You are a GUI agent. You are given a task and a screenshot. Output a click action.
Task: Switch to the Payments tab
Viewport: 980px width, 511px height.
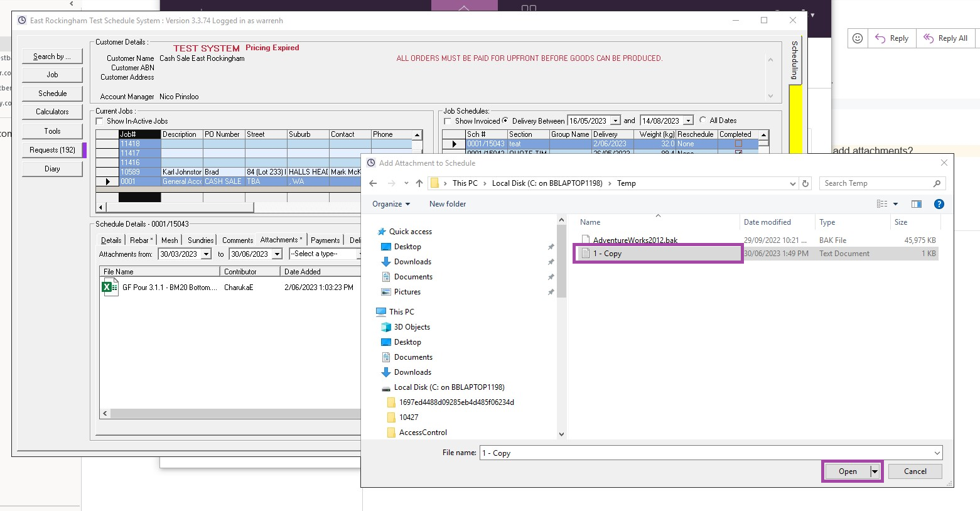[325, 240]
